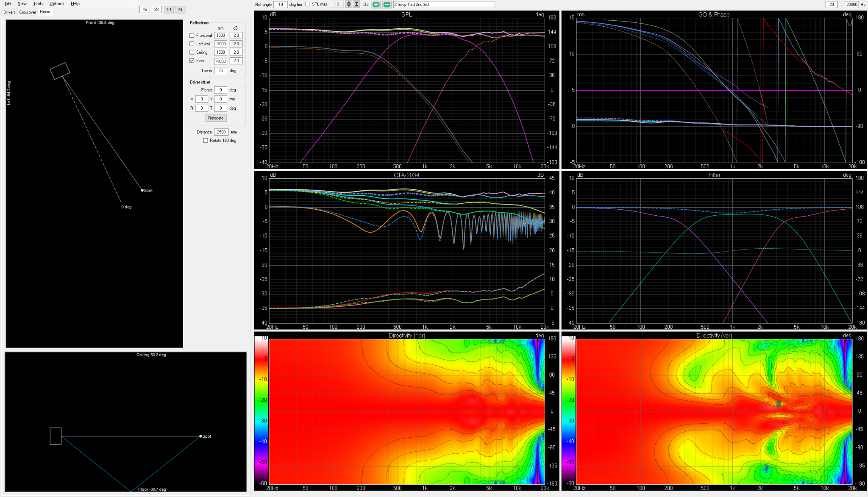Click the driver offset R field
868x497 pixels.
point(202,108)
